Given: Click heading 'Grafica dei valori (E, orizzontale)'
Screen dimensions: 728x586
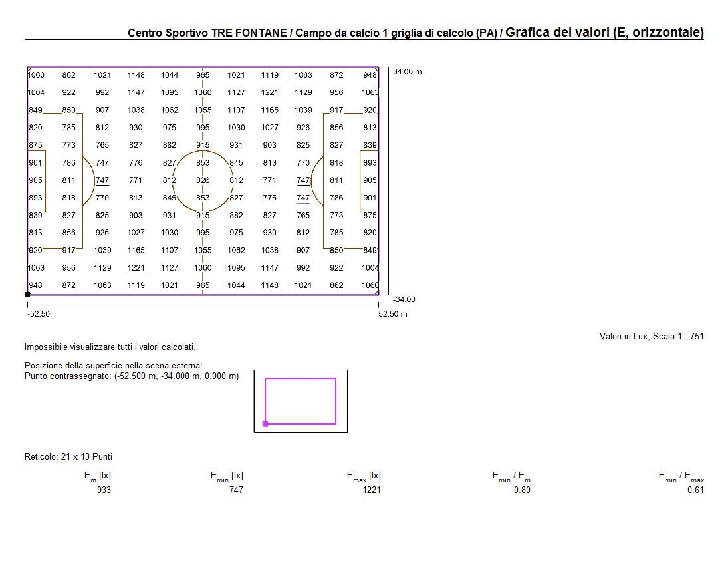Looking at the screenshot, I should tap(604, 33).
